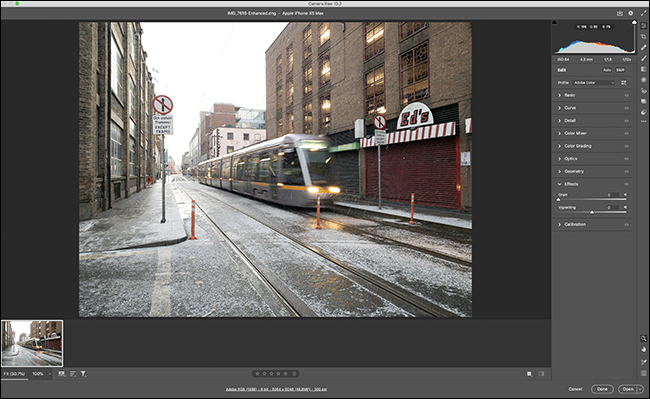Select the Graduated Filter tool

tap(644, 69)
